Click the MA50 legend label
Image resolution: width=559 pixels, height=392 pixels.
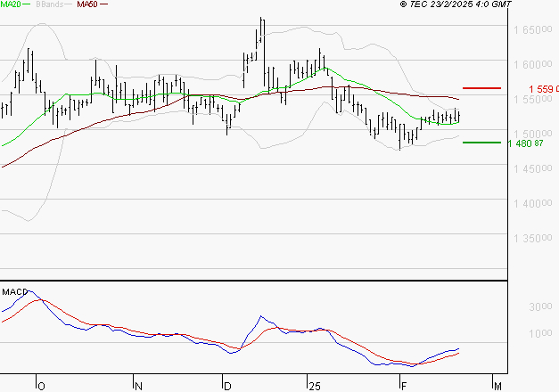[87, 4]
